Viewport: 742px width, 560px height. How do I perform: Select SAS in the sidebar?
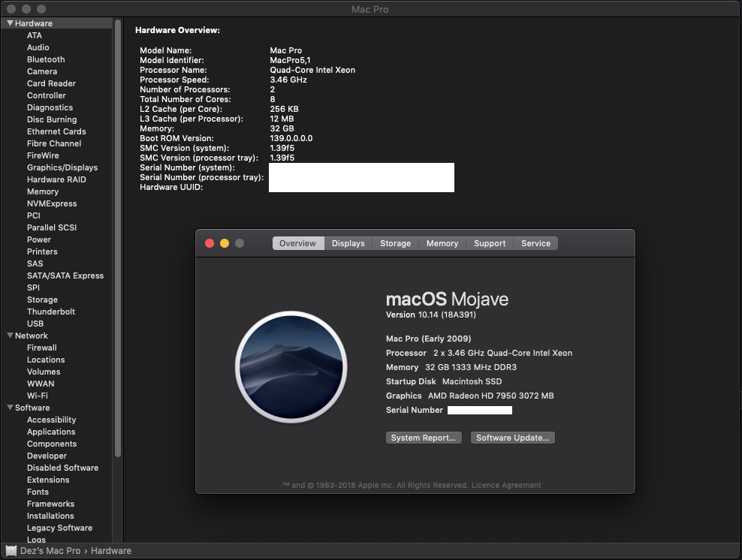(35, 263)
